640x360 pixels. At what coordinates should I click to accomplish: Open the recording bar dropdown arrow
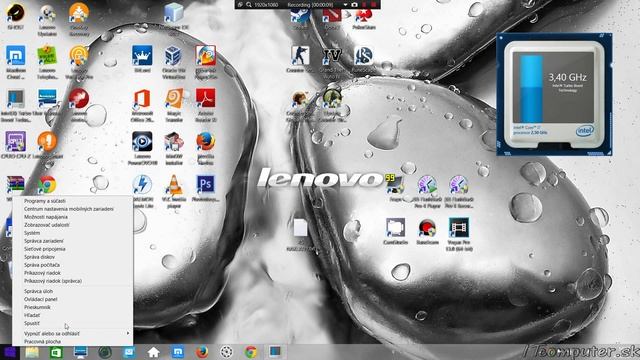point(345,4)
